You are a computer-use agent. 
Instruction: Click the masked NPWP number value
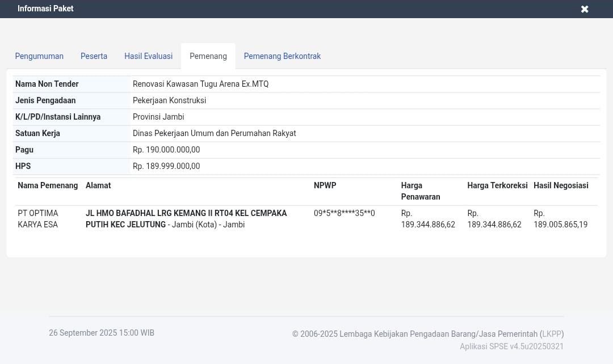point(344,213)
